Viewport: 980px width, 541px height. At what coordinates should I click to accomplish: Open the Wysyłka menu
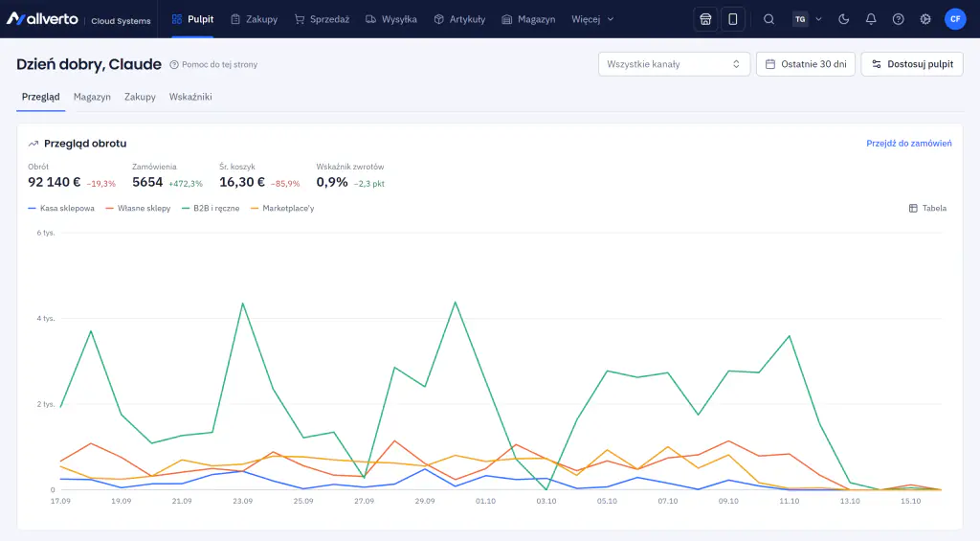tap(391, 19)
